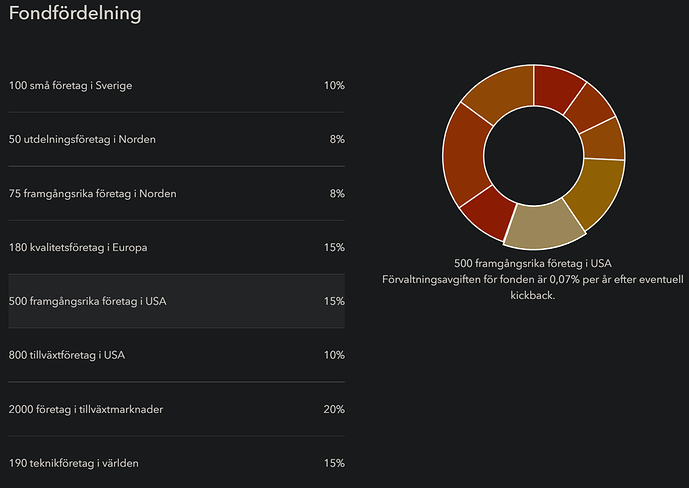Click the empty center of the donut chart
689x488 pixels.
pyautogui.click(x=533, y=157)
